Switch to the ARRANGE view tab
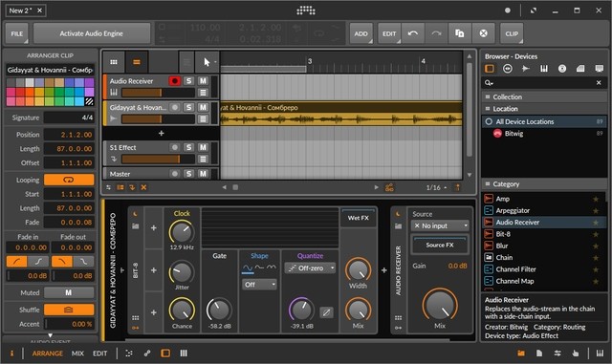 click(x=48, y=353)
